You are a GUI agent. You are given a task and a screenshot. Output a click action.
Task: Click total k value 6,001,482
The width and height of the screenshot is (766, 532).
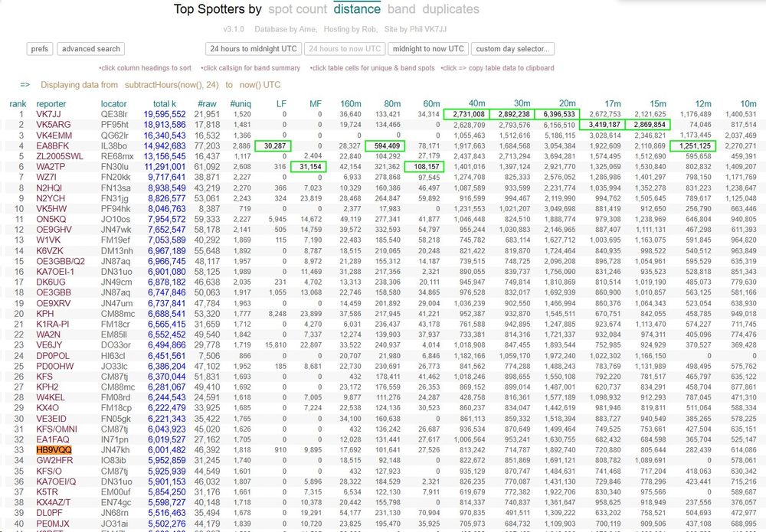coord(166,450)
